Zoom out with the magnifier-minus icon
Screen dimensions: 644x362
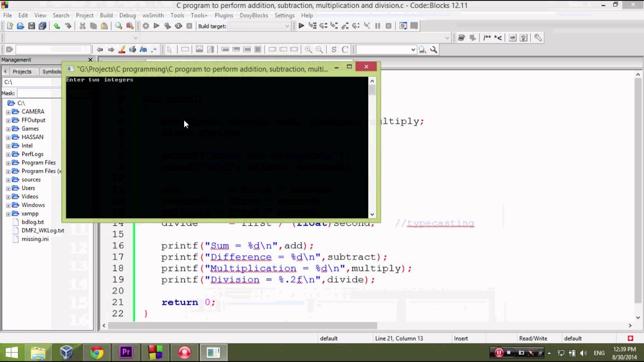(x=319, y=49)
